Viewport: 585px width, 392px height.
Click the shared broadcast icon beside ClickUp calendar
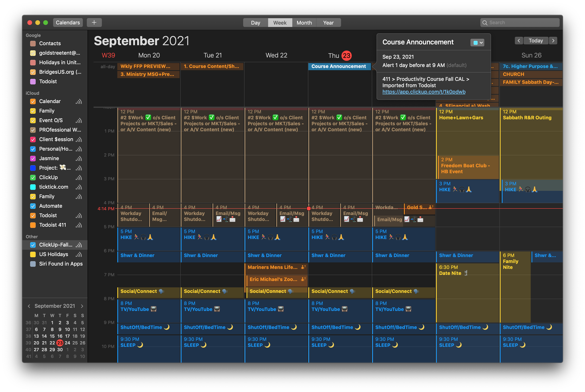point(79,178)
